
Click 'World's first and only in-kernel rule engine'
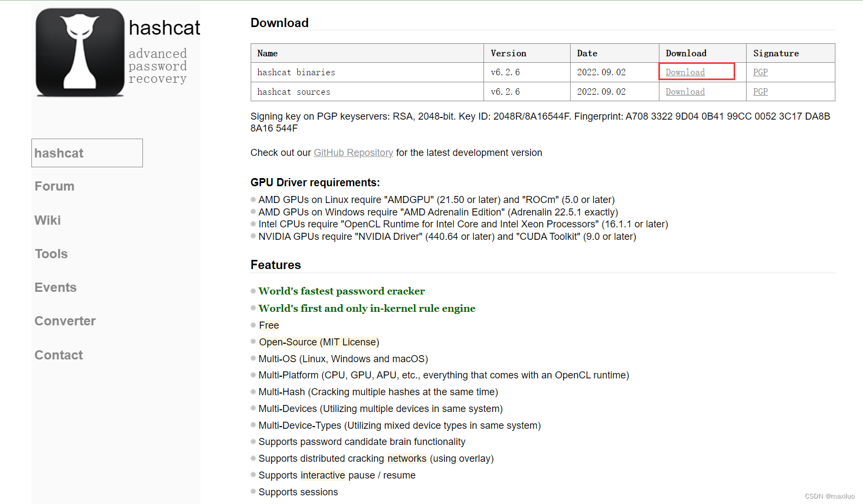pyautogui.click(x=367, y=309)
